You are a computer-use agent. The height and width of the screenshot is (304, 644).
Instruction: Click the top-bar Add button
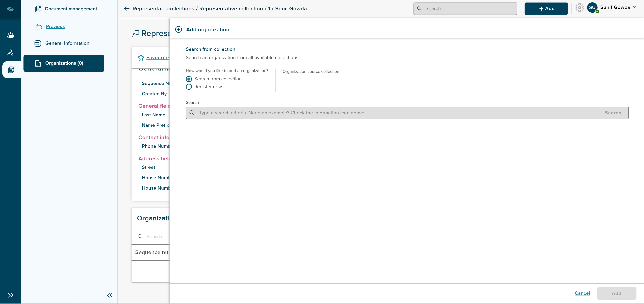pos(546,9)
